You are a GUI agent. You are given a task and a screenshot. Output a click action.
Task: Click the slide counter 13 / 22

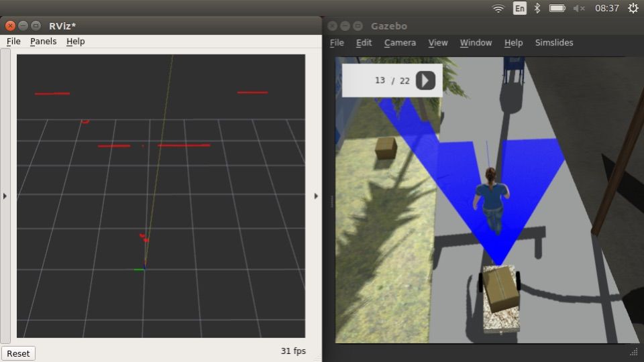pos(392,80)
